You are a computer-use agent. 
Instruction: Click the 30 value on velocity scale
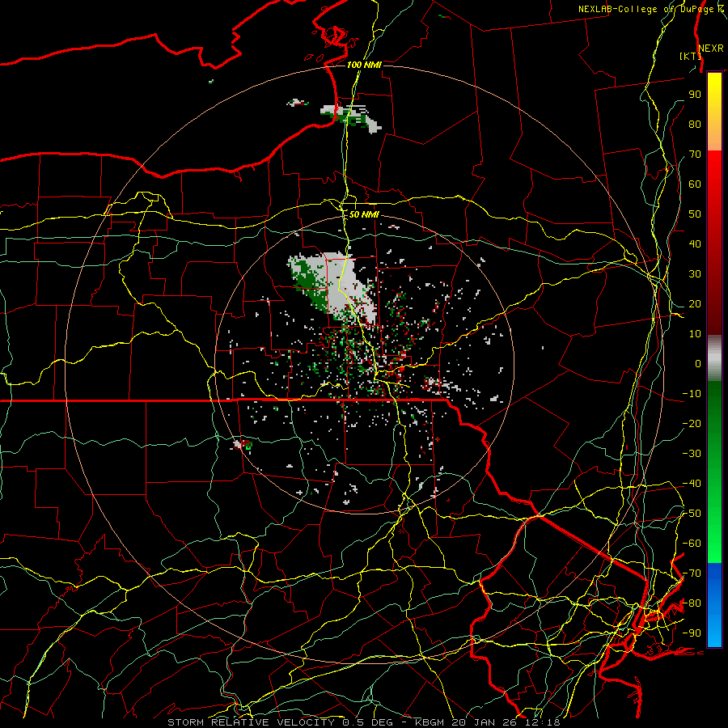(695, 274)
